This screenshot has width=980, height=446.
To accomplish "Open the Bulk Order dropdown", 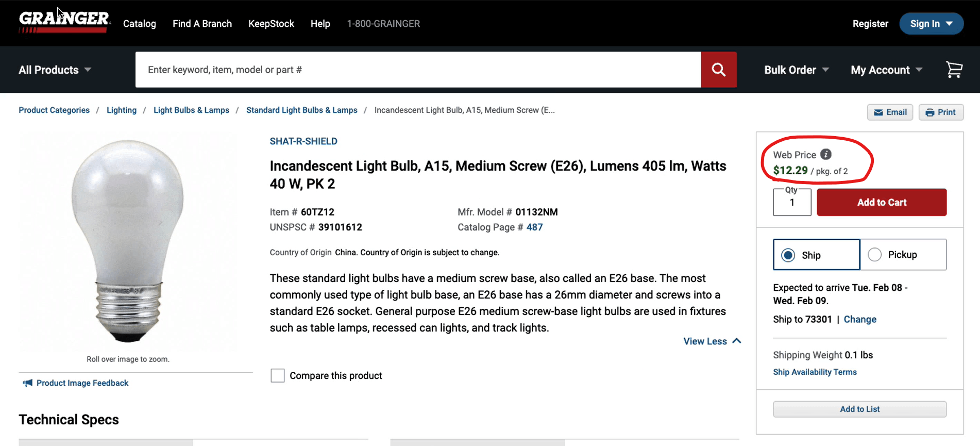I will point(796,70).
